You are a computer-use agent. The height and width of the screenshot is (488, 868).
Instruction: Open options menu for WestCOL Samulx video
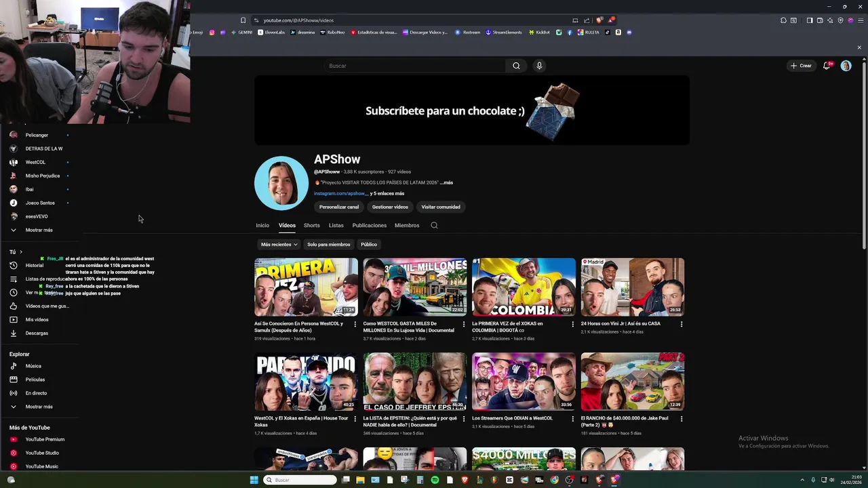pyautogui.click(x=355, y=324)
